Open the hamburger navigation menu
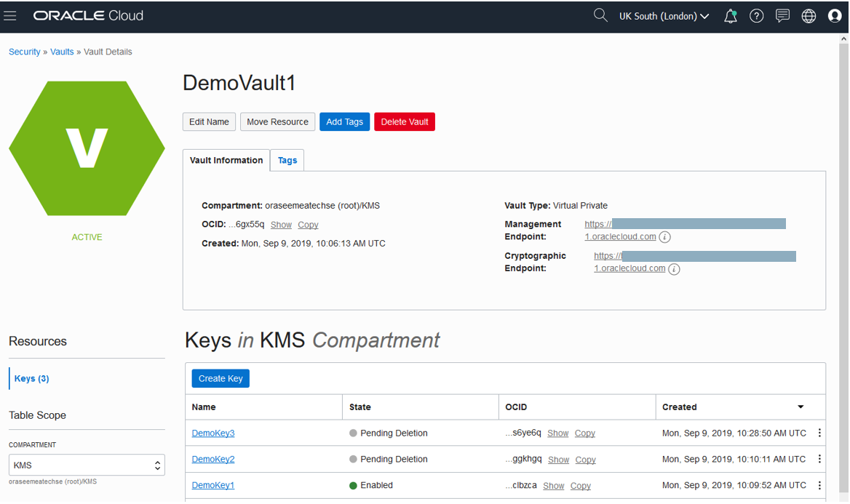850x504 pixels. click(10, 16)
